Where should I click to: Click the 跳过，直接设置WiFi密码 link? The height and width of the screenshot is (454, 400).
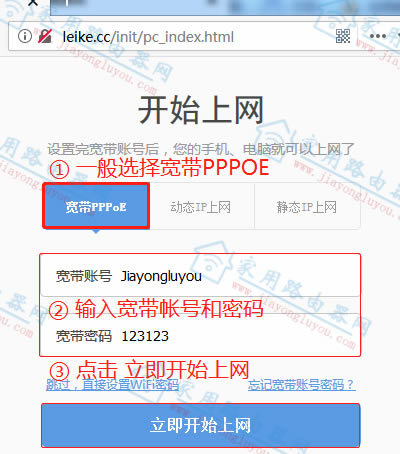[112, 385]
